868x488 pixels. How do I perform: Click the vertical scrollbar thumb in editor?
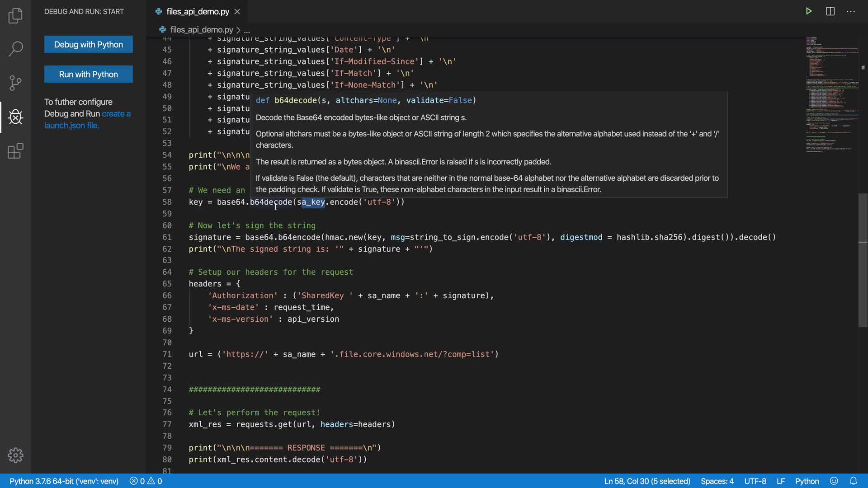point(863,260)
